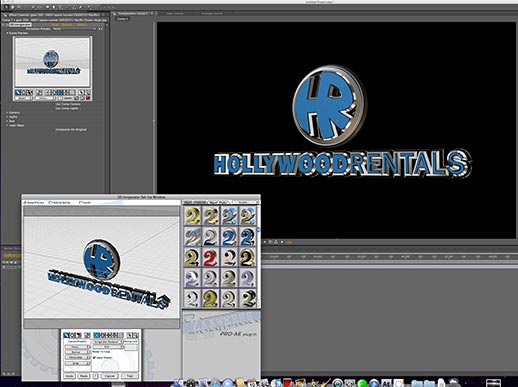
Task: Toggle the Composite On Original checkbox
Action: [x=53, y=129]
